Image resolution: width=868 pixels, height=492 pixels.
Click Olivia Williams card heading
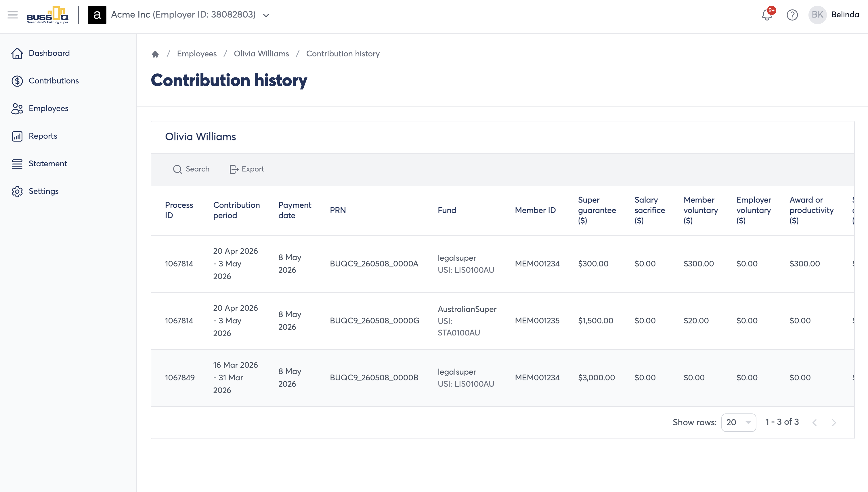coord(200,137)
